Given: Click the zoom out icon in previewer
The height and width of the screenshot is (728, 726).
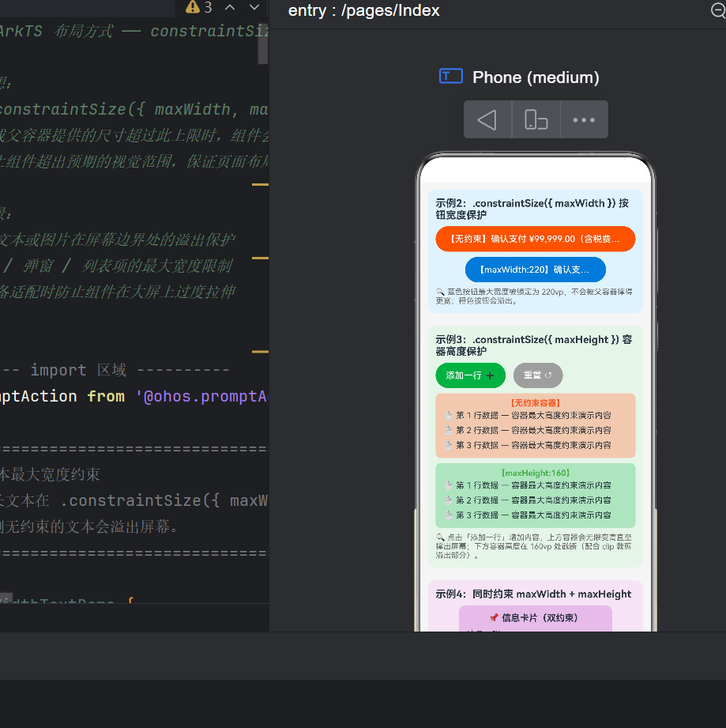Looking at the screenshot, I should click(x=718, y=10).
